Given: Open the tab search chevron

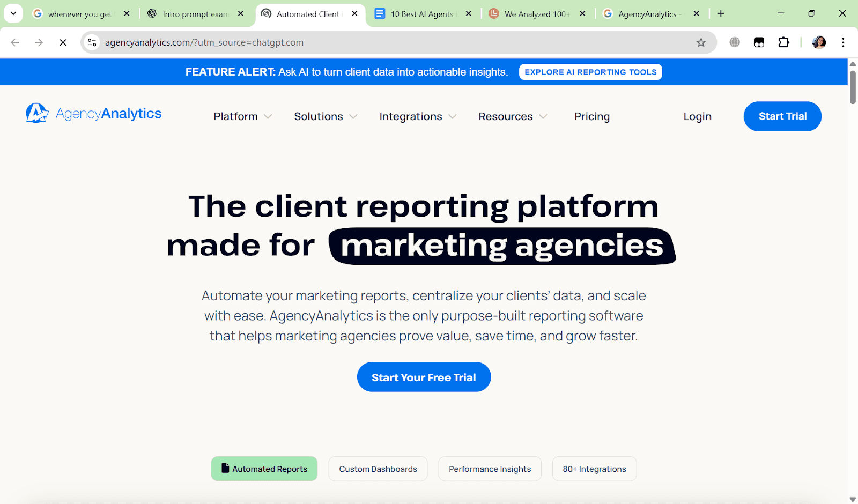Looking at the screenshot, I should coord(13,13).
